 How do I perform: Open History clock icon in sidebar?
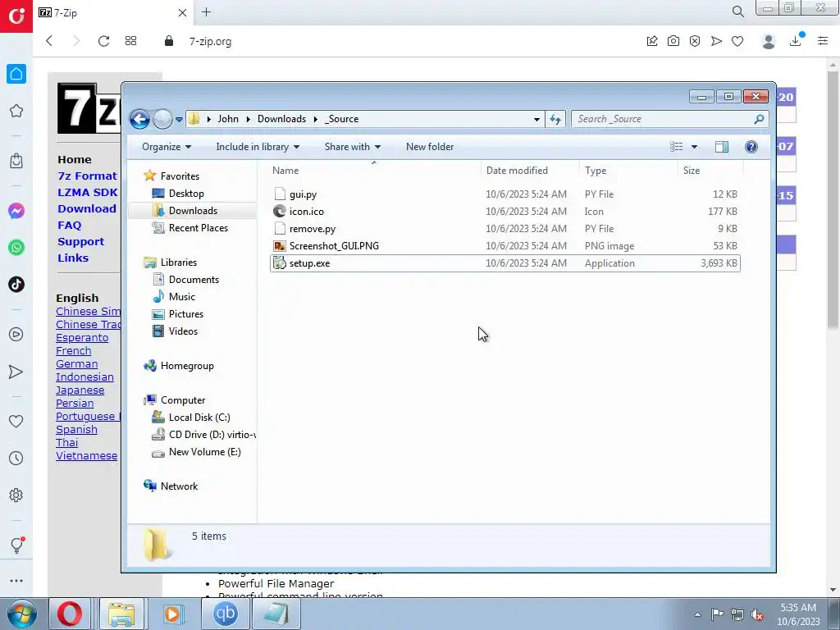tap(16, 458)
